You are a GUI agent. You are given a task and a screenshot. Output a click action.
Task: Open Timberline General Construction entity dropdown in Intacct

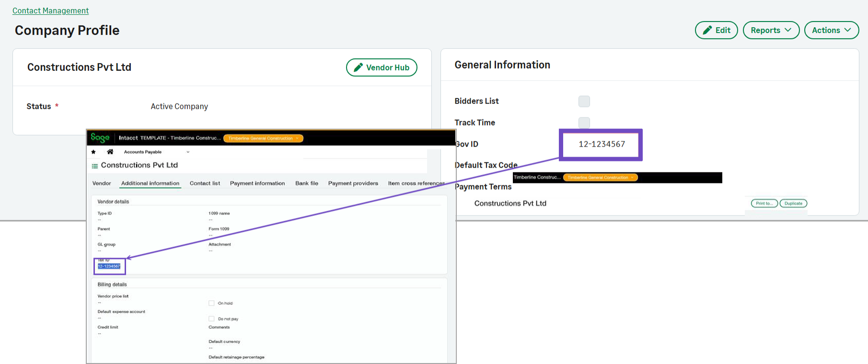pyautogui.click(x=263, y=138)
